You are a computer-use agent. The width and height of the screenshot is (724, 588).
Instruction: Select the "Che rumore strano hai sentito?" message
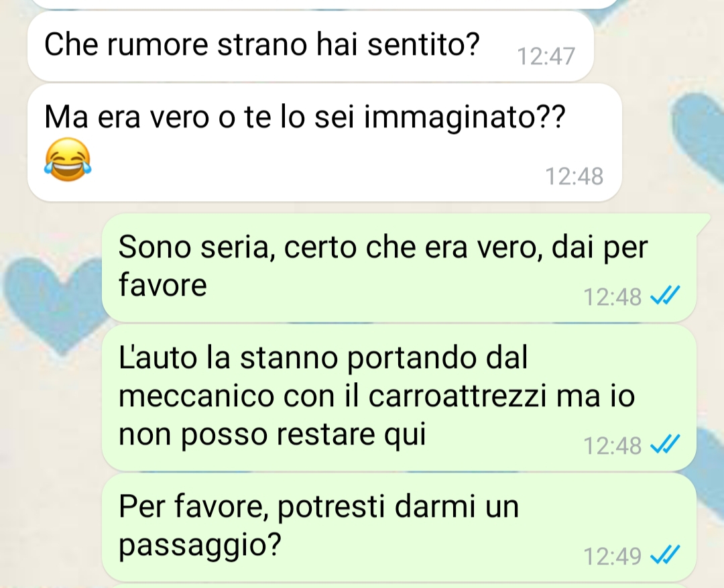click(x=310, y=46)
